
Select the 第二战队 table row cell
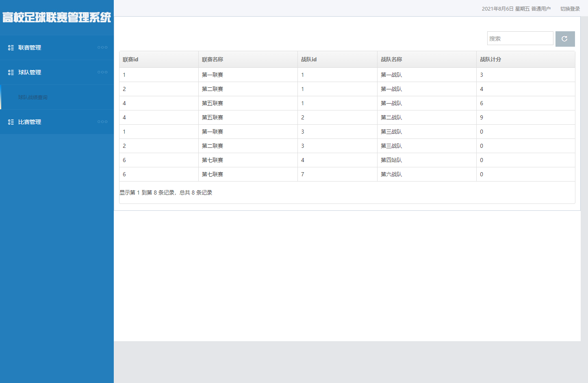pos(391,118)
